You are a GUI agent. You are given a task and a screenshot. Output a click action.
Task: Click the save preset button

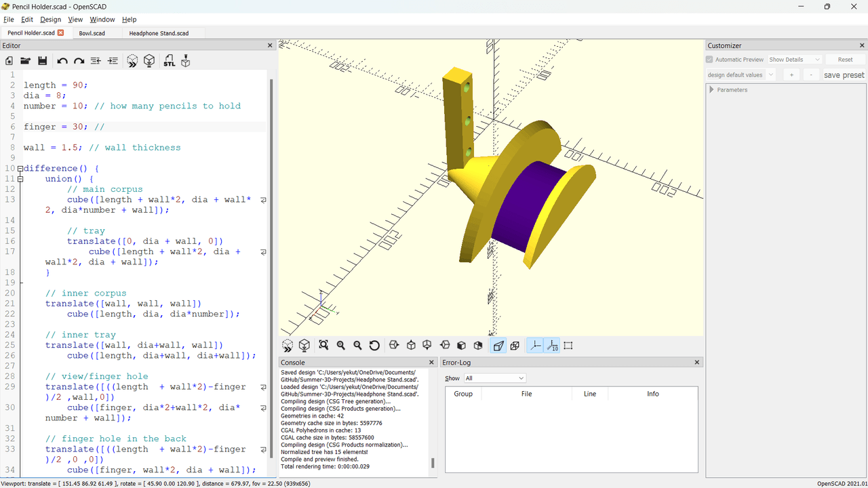[x=844, y=75]
